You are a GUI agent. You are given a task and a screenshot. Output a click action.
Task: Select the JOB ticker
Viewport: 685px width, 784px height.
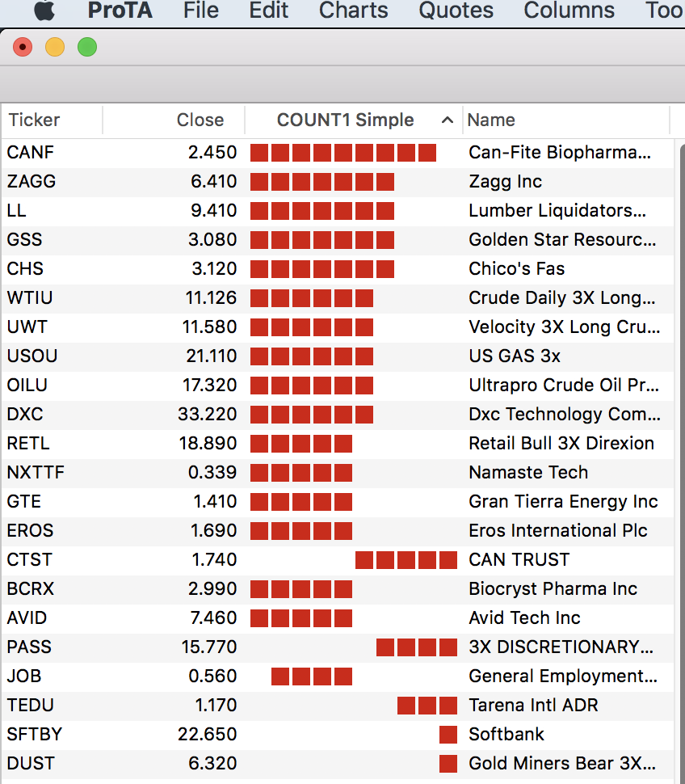click(x=24, y=676)
